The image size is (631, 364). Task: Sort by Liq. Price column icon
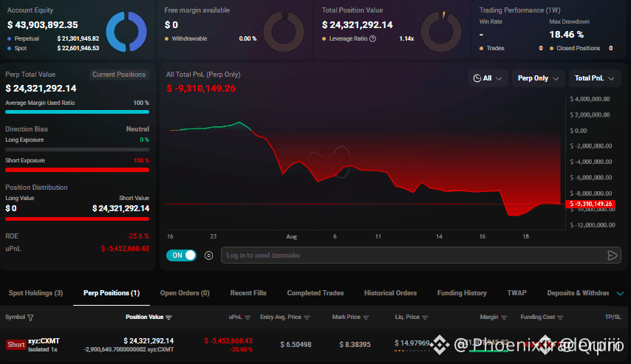[425, 317]
